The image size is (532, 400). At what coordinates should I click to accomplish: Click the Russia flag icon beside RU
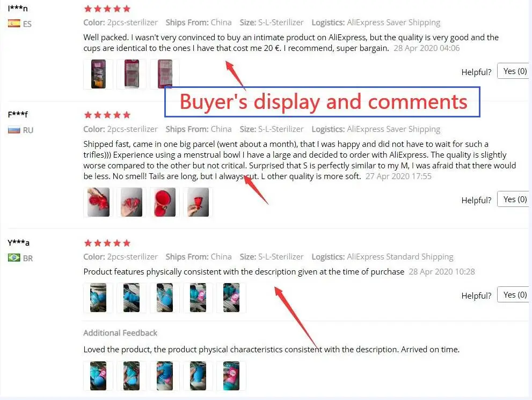pyautogui.click(x=14, y=130)
